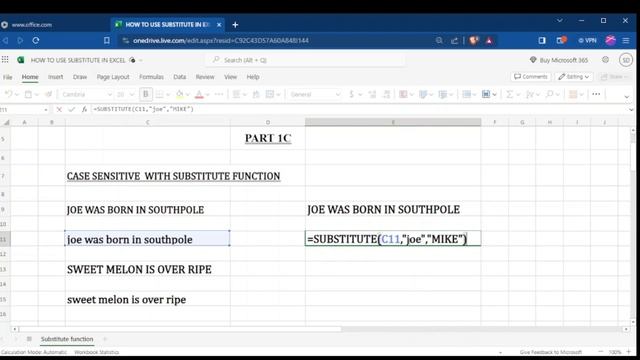Expand the formula bar chevron
The width and height of the screenshot is (640, 360).
point(631,109)
